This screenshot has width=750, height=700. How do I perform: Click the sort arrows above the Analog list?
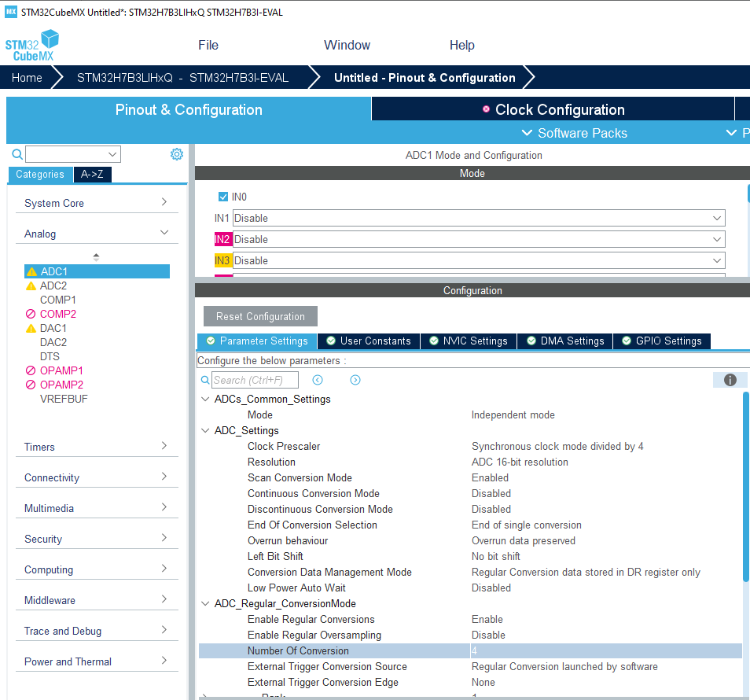96,257
